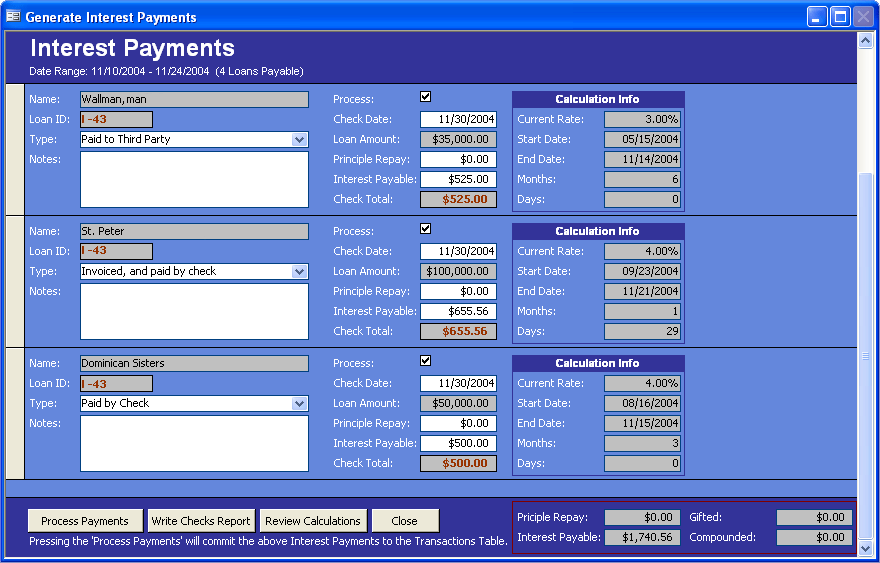
Task: Click the Notes box for Wallman, man
Action: tap(195, 179)
